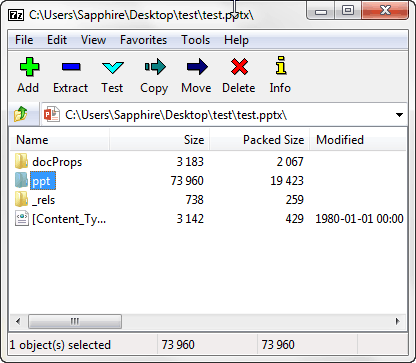
Task: Click the green Add plus icon
Action: [29, 67]
